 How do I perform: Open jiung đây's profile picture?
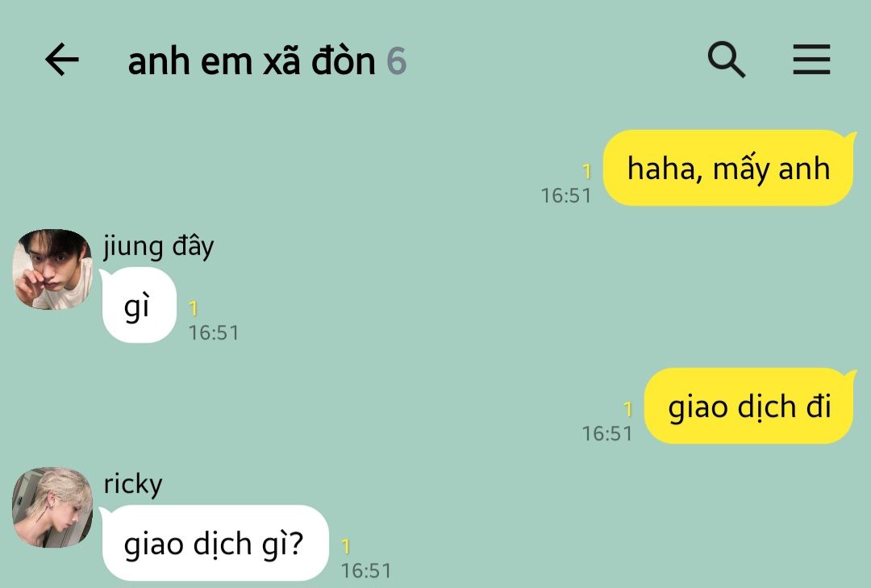tap(52, 269)
